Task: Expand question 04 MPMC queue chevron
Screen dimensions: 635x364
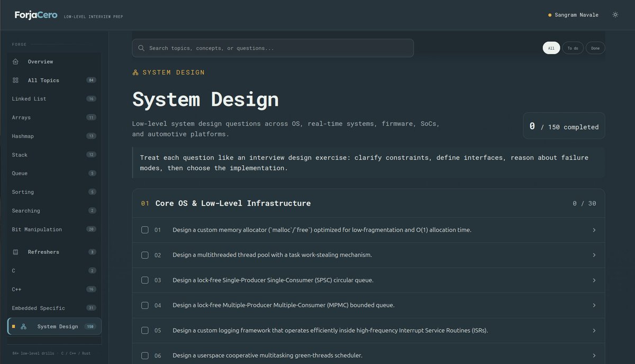Action: coord(594,305)
